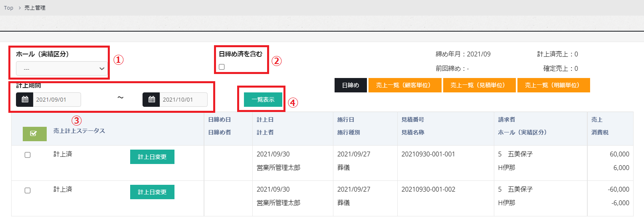Click the 見積番号 column header
Image resolution: width=644 pixels, height=222 pixels.
pos(412,120)
